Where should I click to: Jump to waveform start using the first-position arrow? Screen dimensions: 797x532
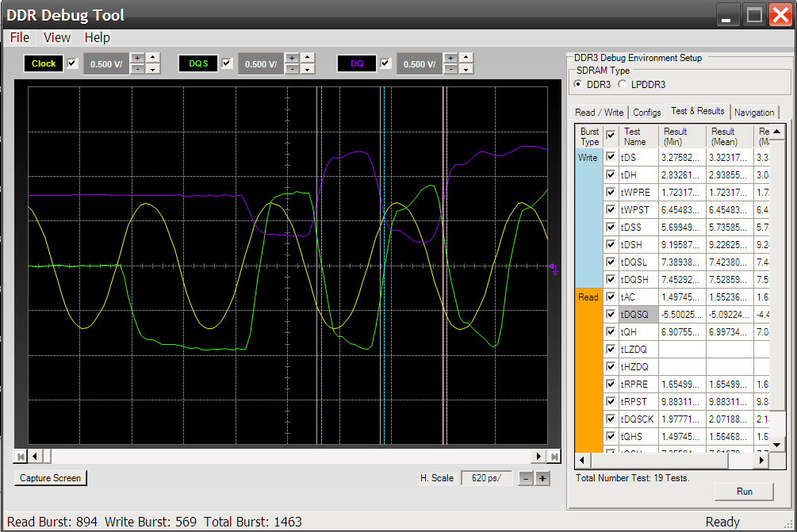click(21, 456)
